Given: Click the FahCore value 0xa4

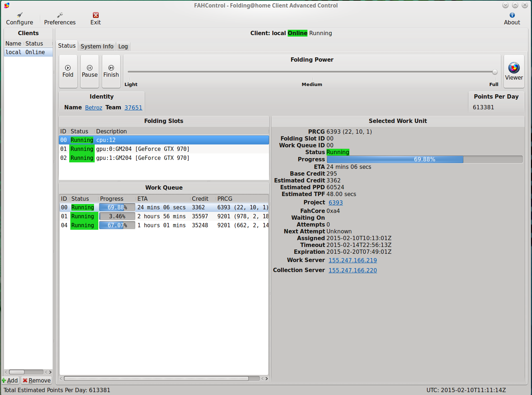Looking at the screenshot, I should 333,211.
